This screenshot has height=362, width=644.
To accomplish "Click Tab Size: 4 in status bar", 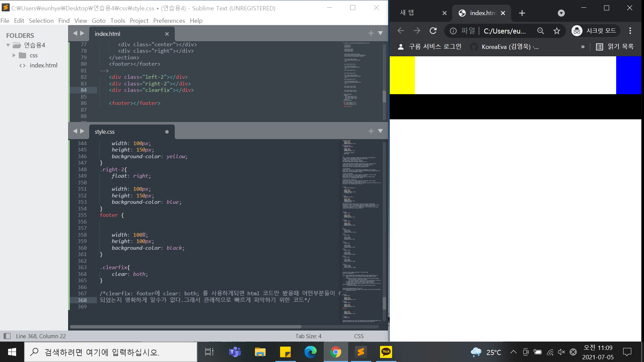I will coord(308,336).
